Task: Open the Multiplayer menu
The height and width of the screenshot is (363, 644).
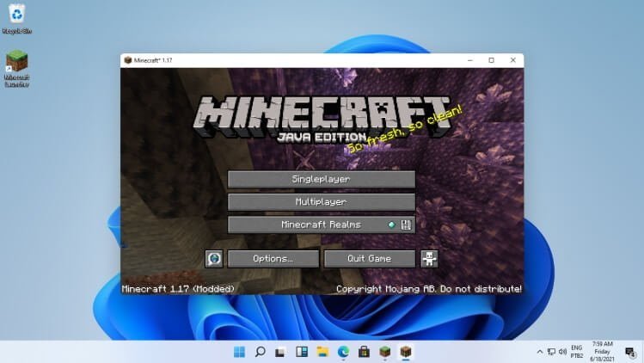Action: [322, 202]
